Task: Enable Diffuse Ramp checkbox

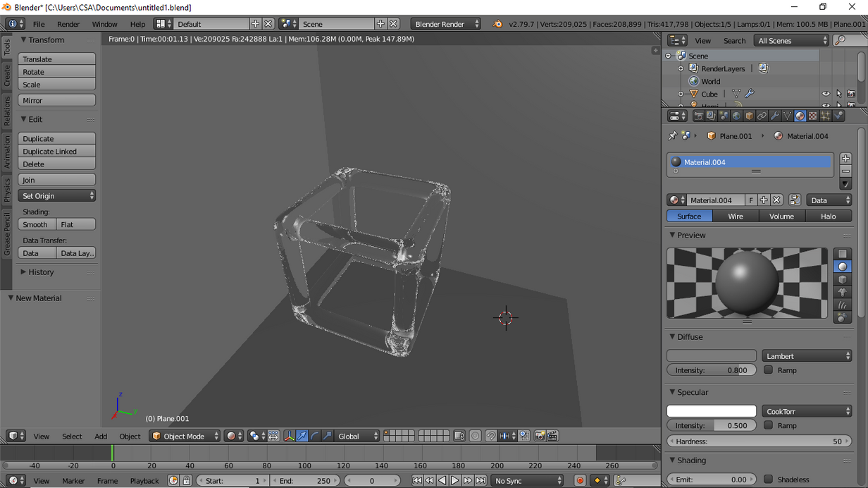Action: pyautogui.click(x=768, y=370)
